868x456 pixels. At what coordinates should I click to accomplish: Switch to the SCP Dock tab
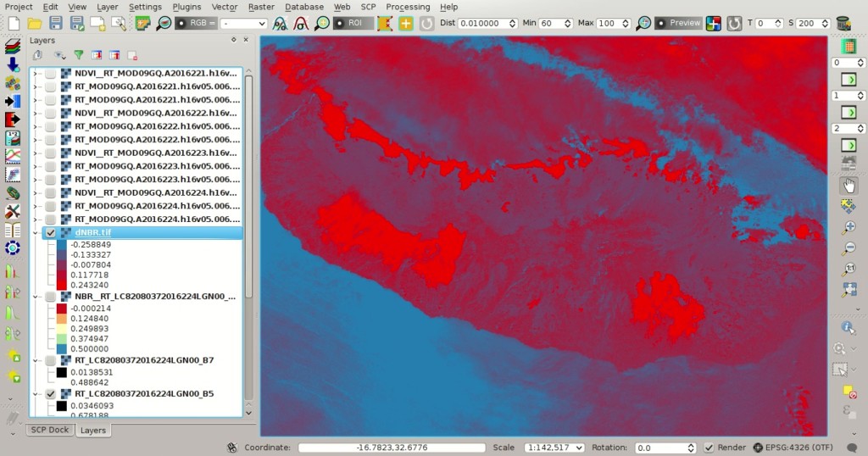pyautogui.click(x=50, y=430)
